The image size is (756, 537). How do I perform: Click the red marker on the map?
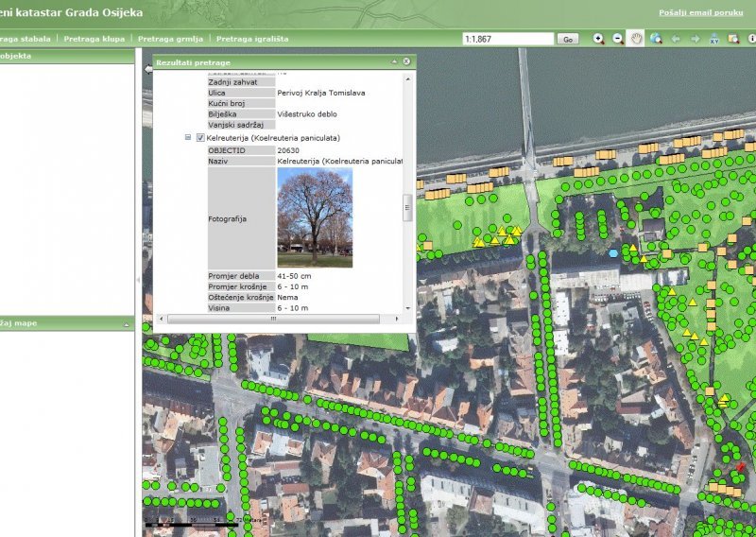(x=740, y=466)
